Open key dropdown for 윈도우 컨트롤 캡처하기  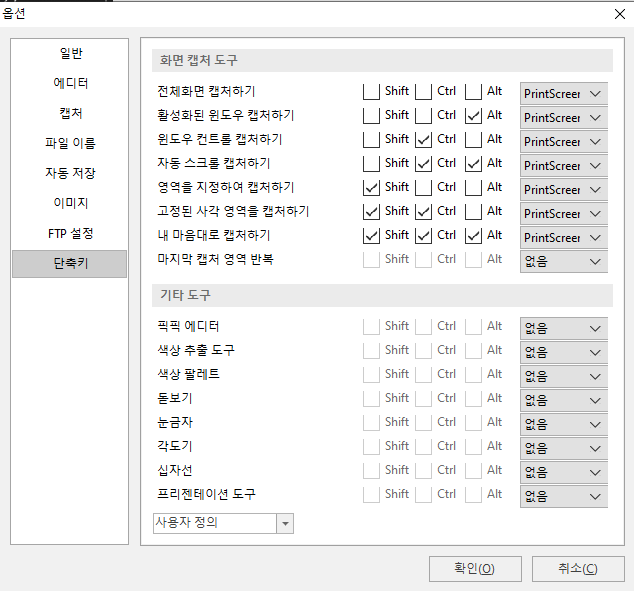click(564, 142)
